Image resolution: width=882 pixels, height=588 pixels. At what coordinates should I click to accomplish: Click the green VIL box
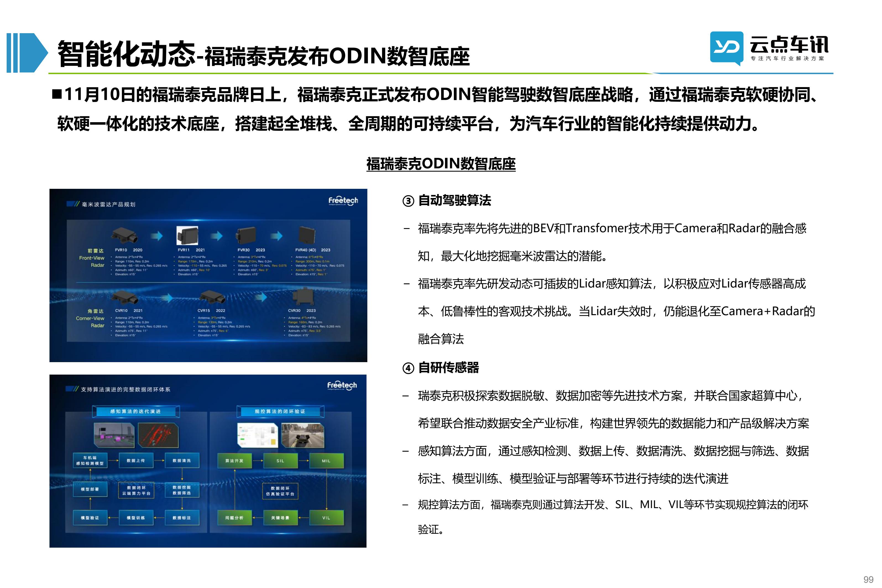[326, 518]
